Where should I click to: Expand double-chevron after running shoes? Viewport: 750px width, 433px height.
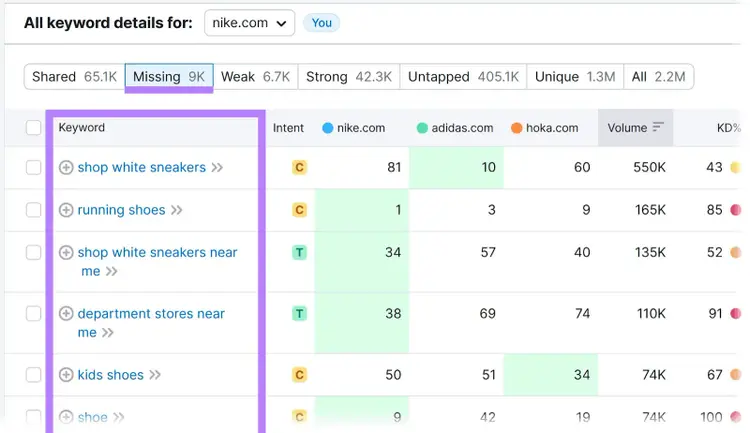tap(176, 210)
